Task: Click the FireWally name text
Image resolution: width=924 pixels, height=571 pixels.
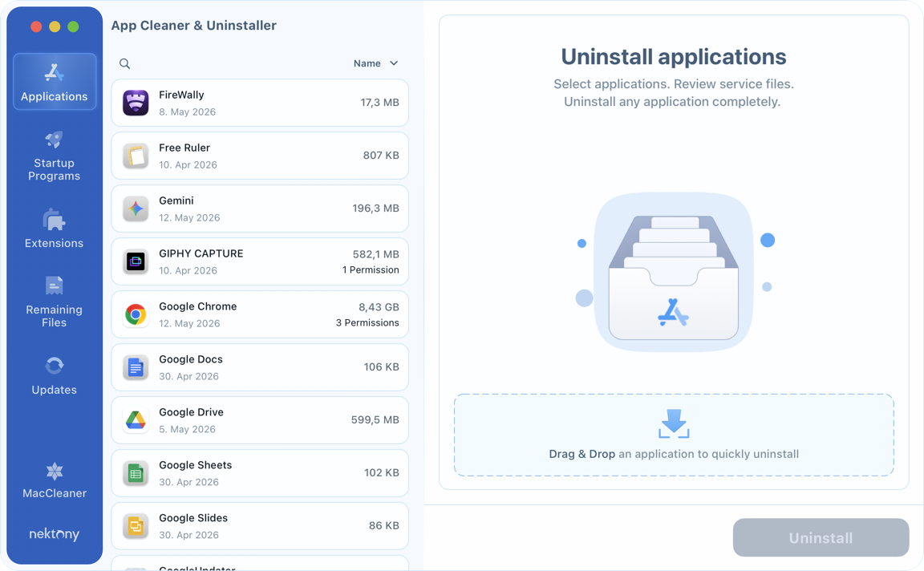Action: [181, 95]
